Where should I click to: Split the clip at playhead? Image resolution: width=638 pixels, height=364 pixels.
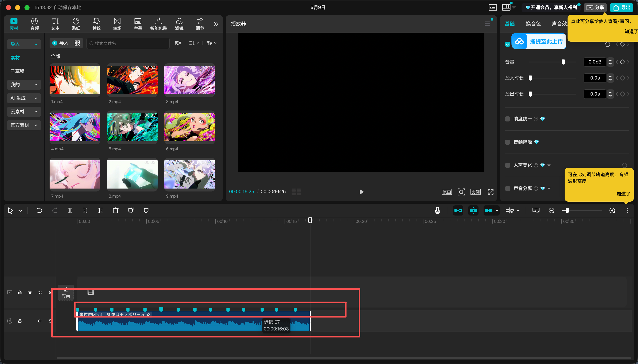coord(70,210)
